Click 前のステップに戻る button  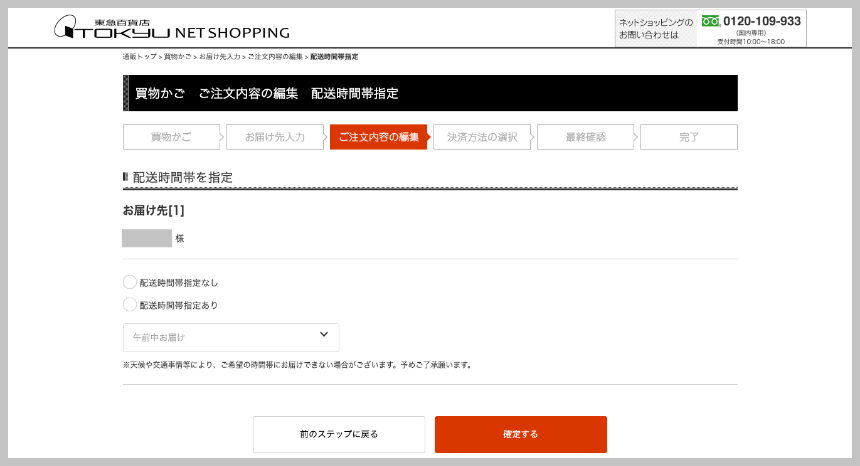point(339,434)
